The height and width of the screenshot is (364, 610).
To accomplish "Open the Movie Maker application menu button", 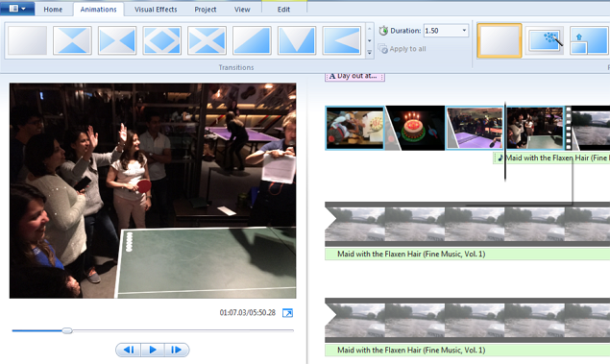I will point(16,9).
